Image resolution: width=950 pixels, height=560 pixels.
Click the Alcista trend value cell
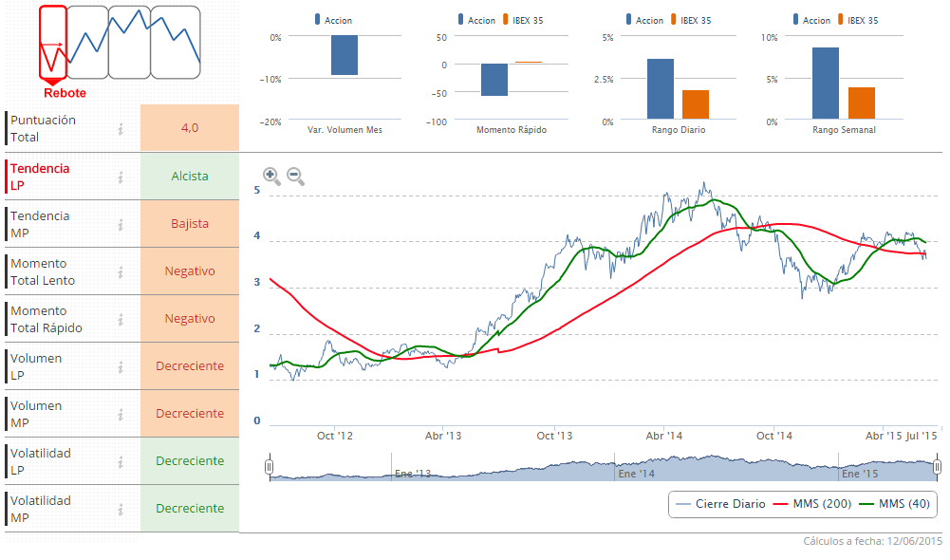190,177
